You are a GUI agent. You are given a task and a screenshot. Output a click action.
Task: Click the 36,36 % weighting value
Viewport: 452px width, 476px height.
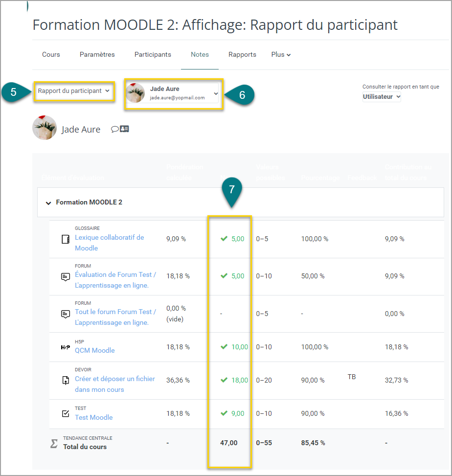pos(178,380)
